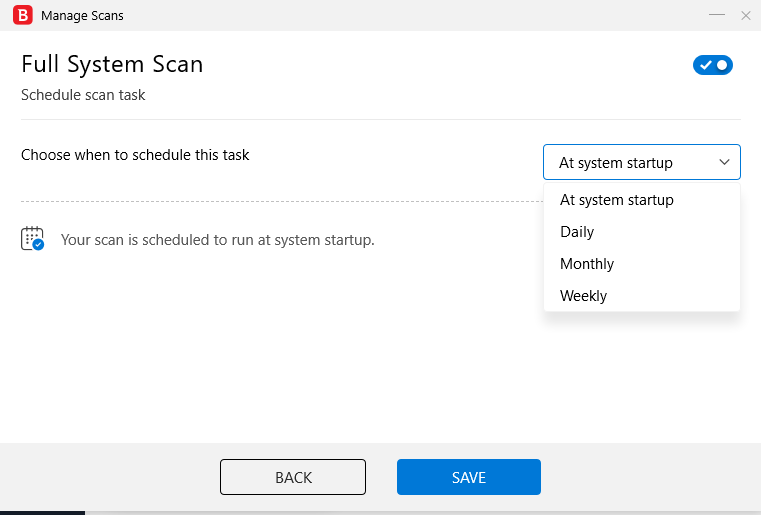Go back with the BACK button
761x515 pixels.
293,477
